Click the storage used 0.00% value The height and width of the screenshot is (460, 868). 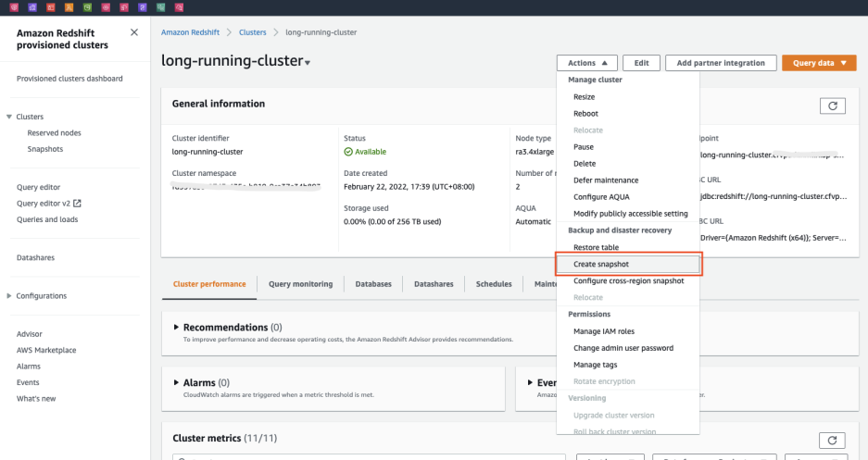coord(393,222)
